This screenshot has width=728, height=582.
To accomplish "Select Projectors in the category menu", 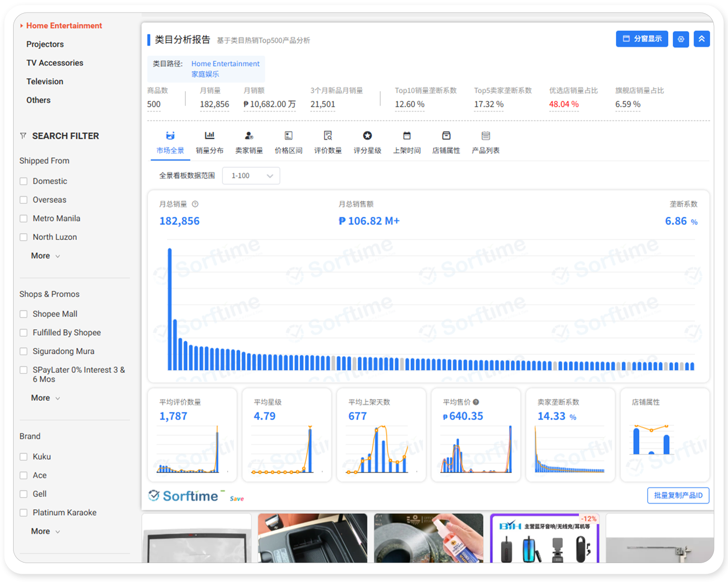I will [x=45, y=44].
